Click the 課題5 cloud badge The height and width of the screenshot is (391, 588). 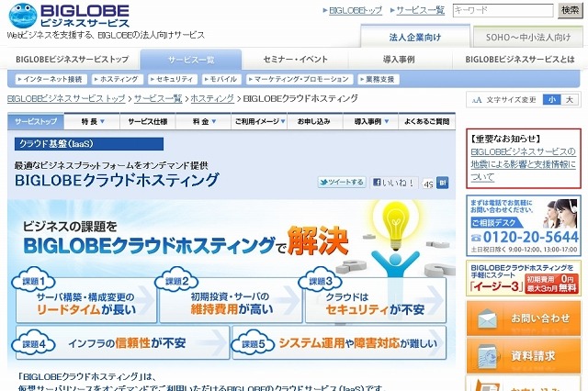coord(254,343)
